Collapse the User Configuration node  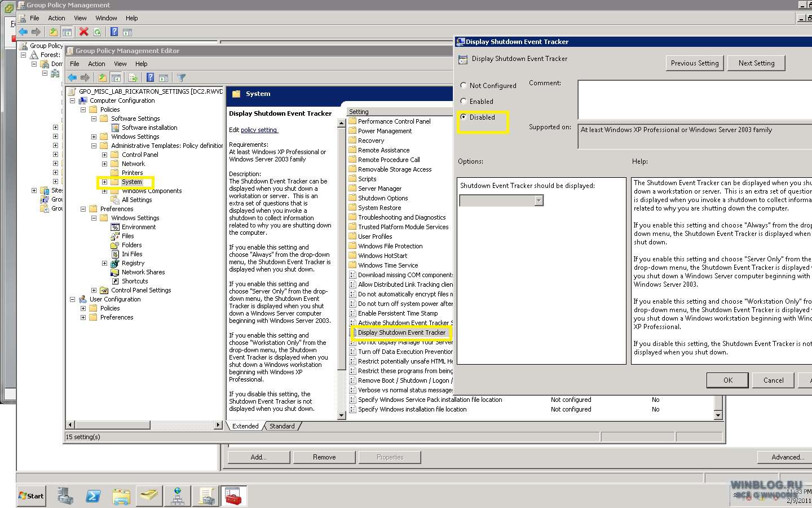(x=72, y=299)
